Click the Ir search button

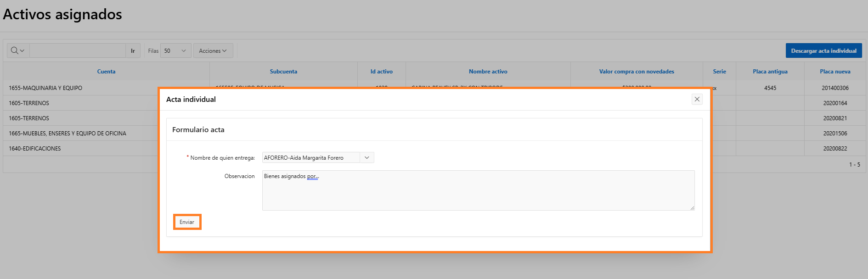click(133, 50)
